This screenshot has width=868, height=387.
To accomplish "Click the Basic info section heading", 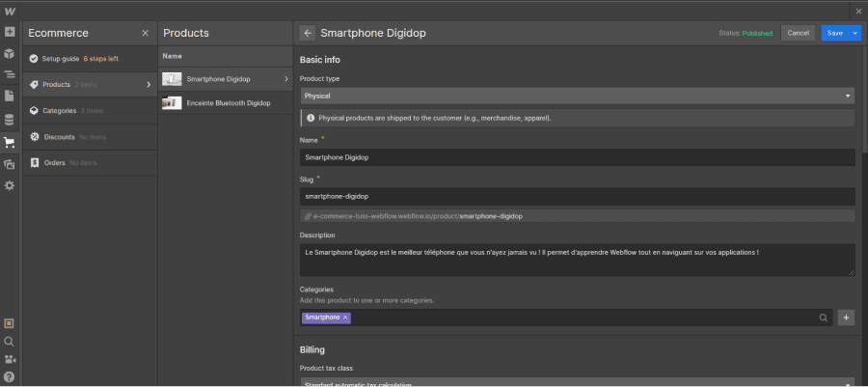I will click(320, 60).
